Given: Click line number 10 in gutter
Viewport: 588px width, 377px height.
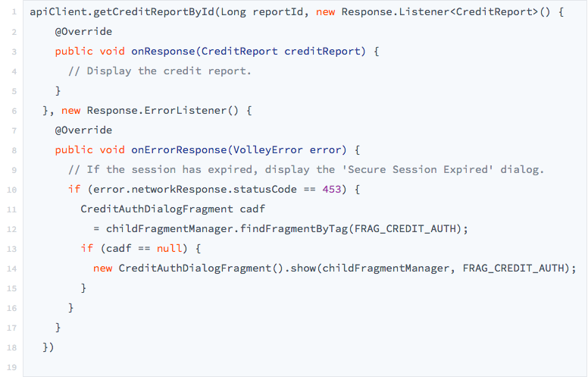Looking at the screenshot, I should pos(11,190).
